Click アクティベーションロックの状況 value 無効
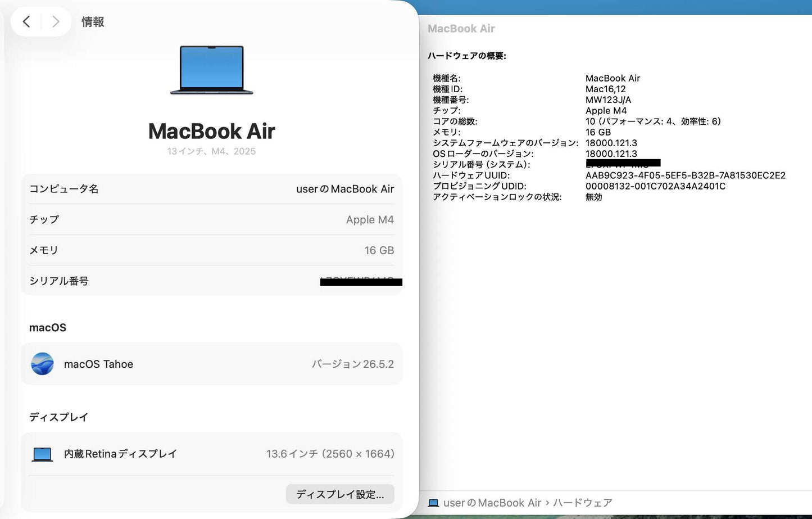Viewport: 812px width, 519px height. (x=594, y=197)
